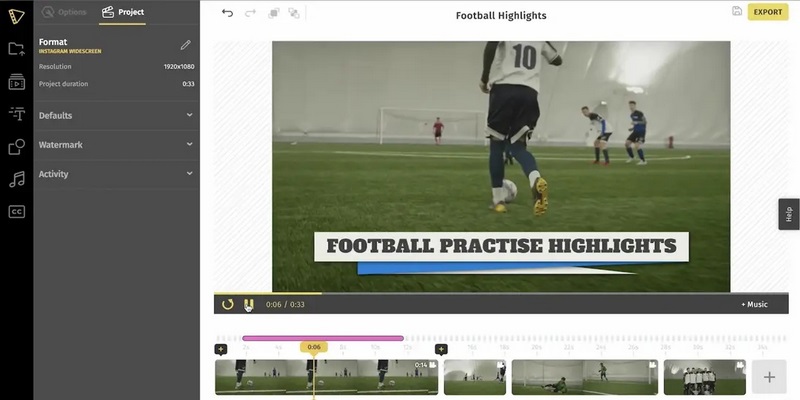Viewport: 800px width, 400px height.
Task: Expand the Defaults section
Action: point(116,116)
